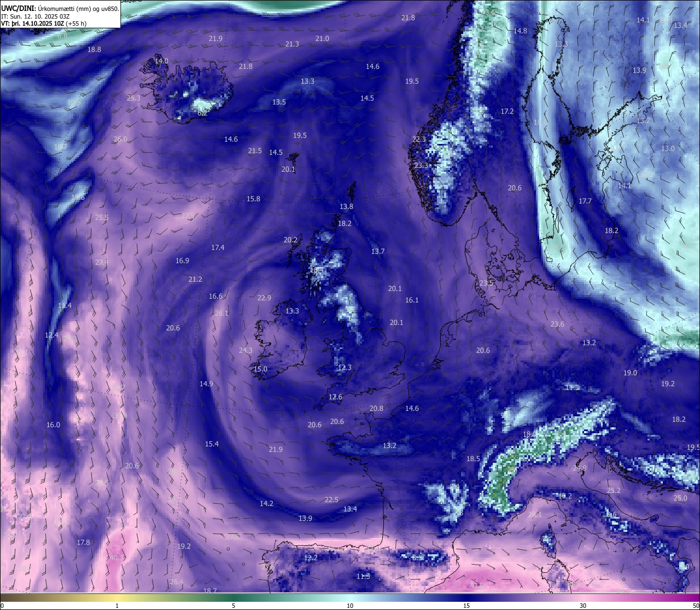Click the color scale label 50

pyautogui.click(x=696, y=606)
